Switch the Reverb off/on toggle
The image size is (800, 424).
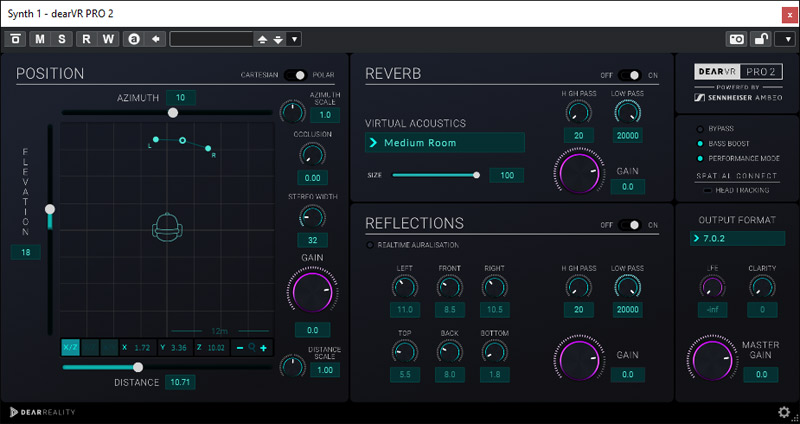(x=629, y=75)
